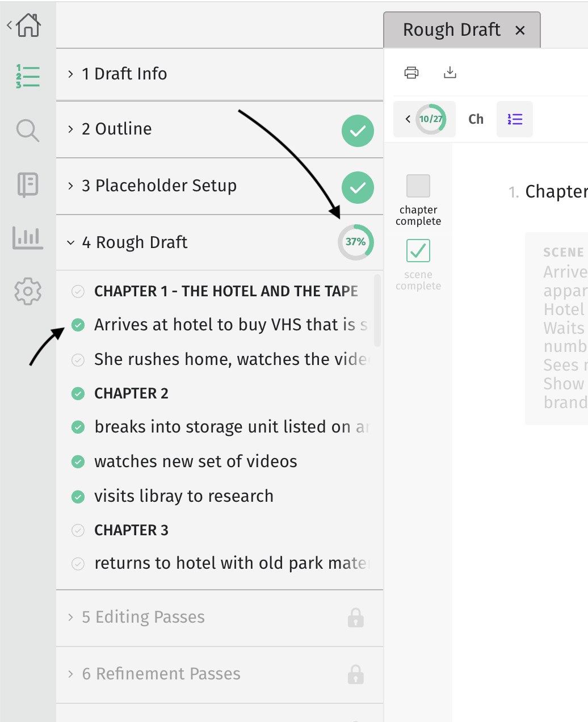Viewport: 588px width, 722px height.
Task: Toggle completion for 'breaks into storage unit' scene
Action: click(x=78, y=427)
